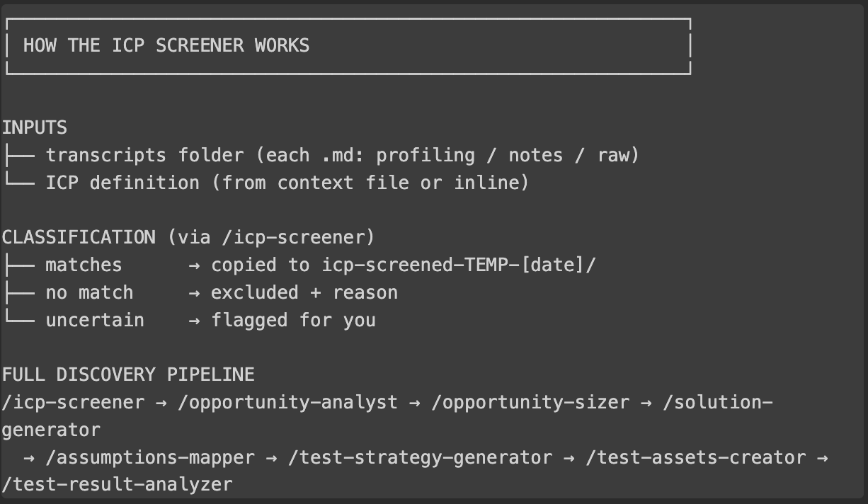The height and width of the screenshot is (504, 868).
Task: Click the /test-strategy-generator command
Action: 420,457
